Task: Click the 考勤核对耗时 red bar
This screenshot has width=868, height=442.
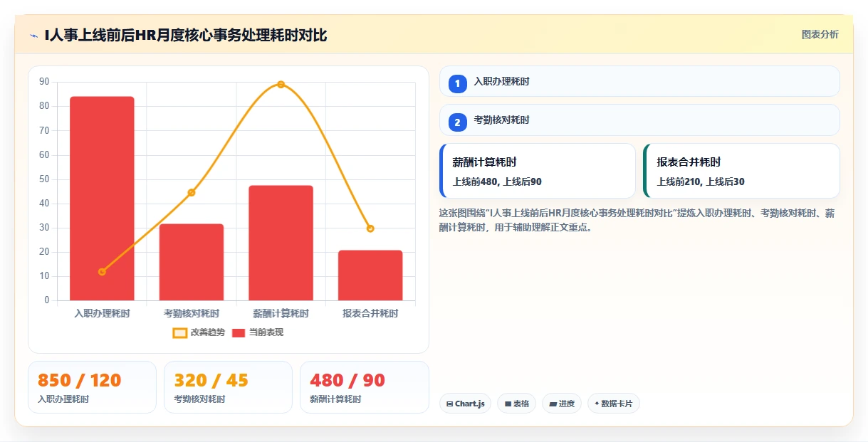Action: [192, 262]
